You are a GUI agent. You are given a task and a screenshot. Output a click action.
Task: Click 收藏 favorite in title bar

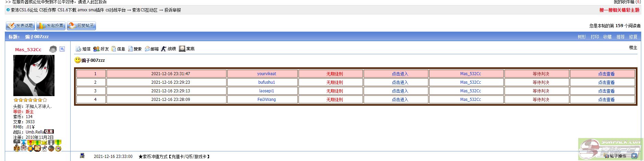[607, 37]
